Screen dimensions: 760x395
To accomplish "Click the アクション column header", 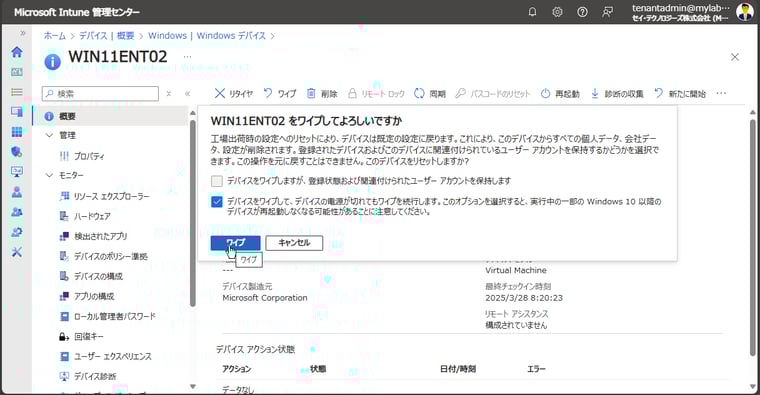I will pyautogui.click(x=237, y=369).
